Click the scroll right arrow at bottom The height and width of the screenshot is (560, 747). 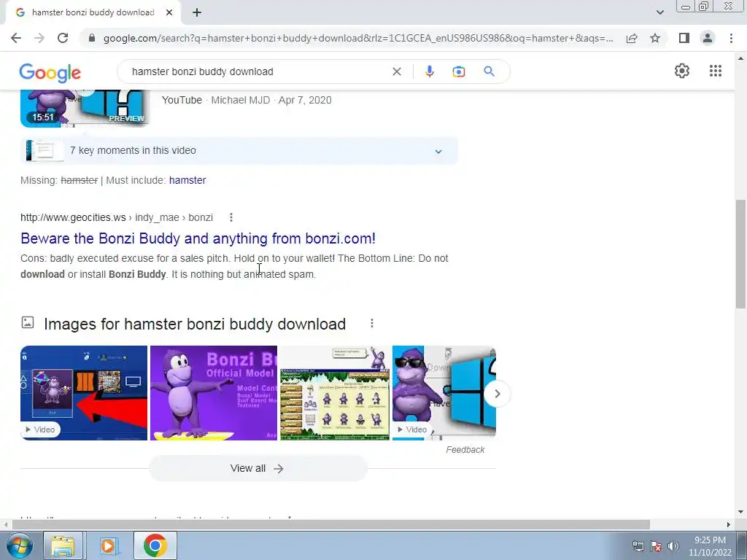pyautogui.click(x=728, y=524)
